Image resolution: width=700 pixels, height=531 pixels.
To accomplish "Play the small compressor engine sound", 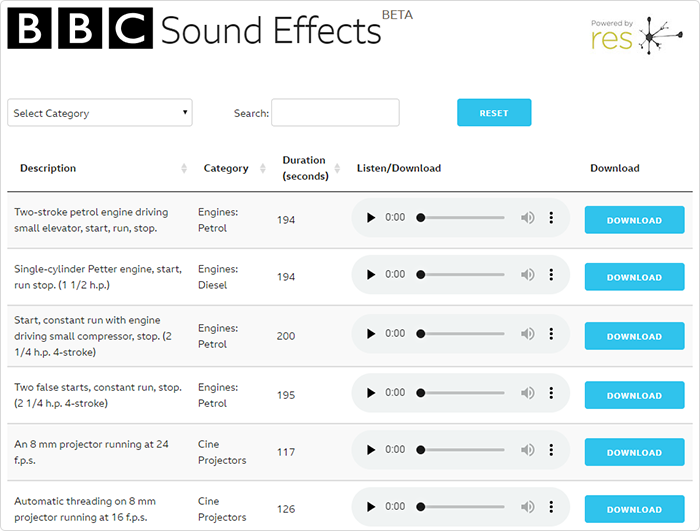I will (x=371, y=334).
